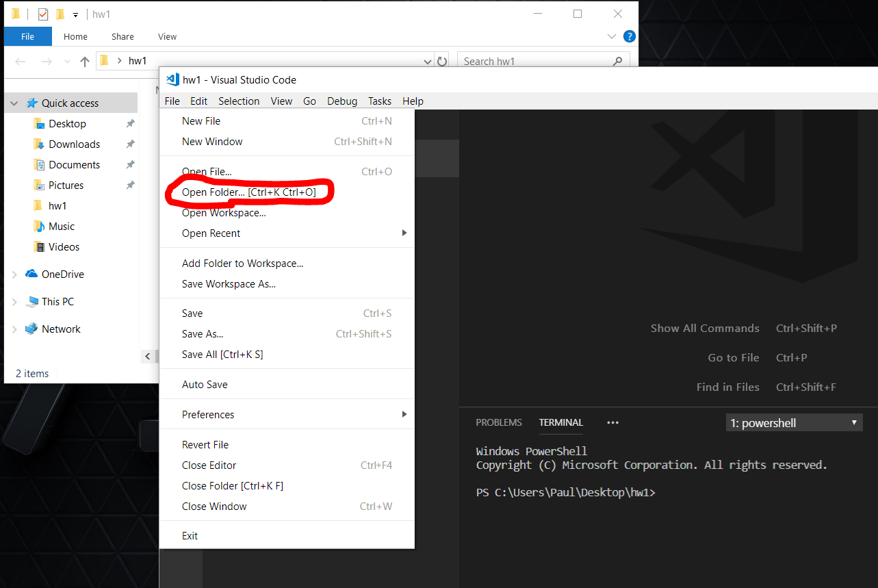Select Open Workspace menu entry
878x588 pixels.
pos(287,213)
